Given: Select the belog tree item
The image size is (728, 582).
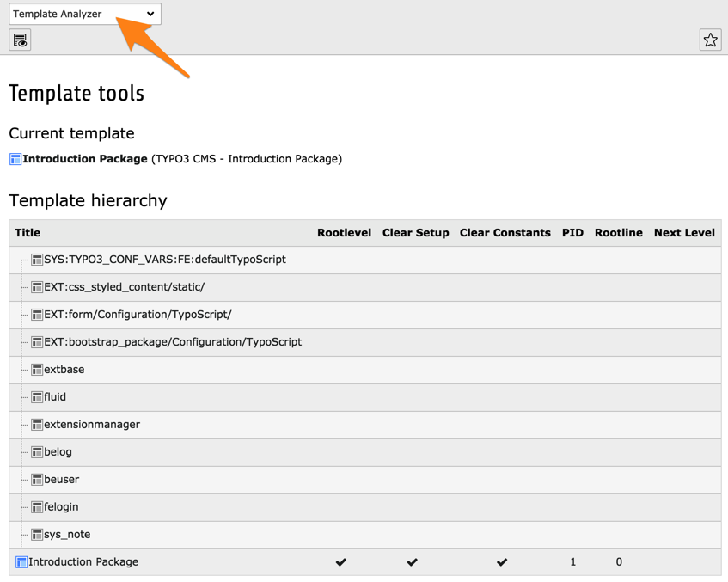Looking at the screenshot, I should 58,452.
